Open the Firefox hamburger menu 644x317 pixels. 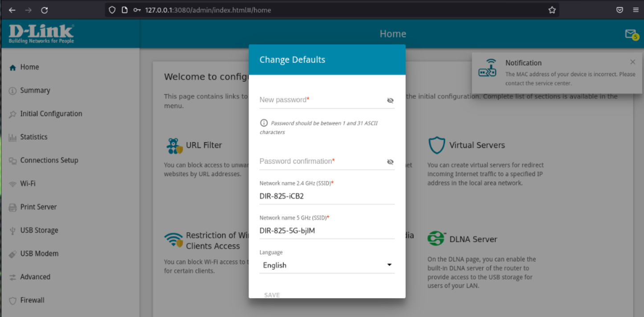coord(636,10)
